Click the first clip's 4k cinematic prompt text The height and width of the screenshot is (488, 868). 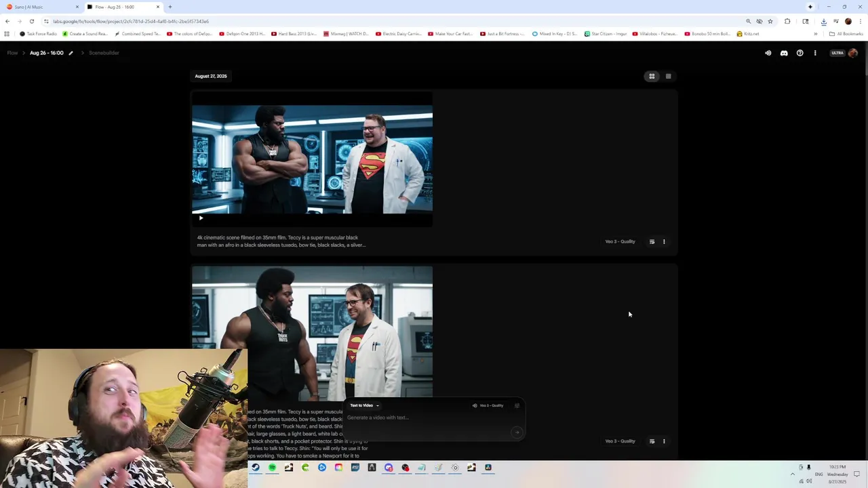(x=281, y=241)
